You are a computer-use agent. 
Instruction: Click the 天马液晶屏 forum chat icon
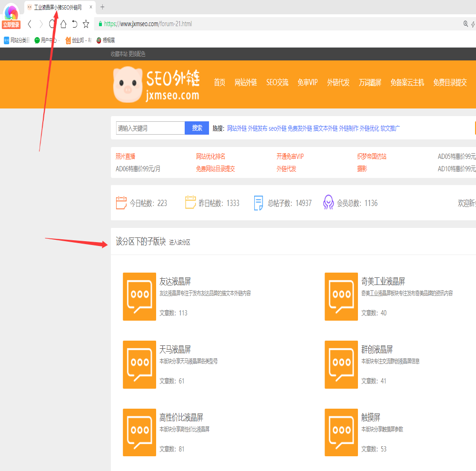coord(139,364)
